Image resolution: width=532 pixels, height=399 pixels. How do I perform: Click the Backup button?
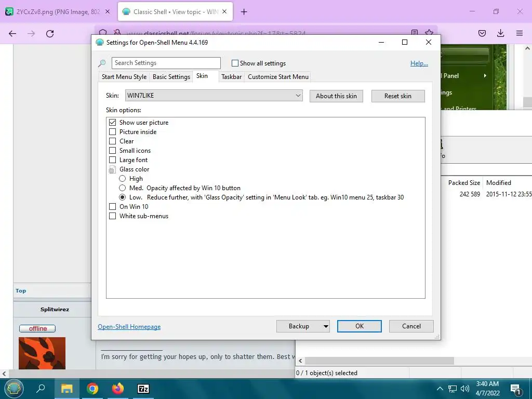[x=299, y=326]
